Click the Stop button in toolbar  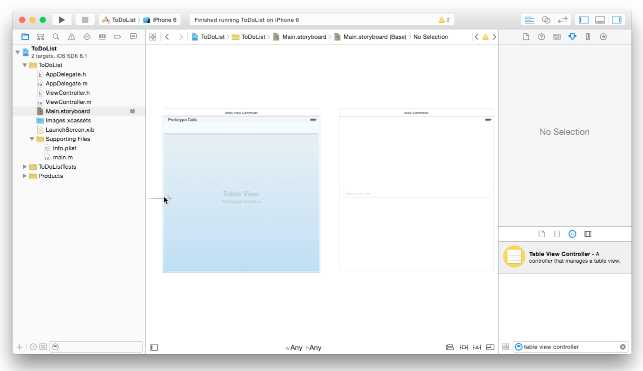point(85,20)
